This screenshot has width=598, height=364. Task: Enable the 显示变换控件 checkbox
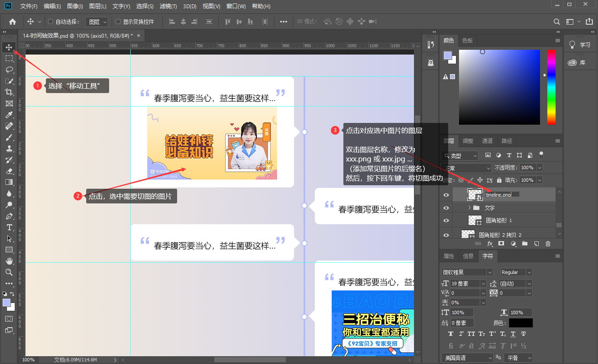point(118,22)
